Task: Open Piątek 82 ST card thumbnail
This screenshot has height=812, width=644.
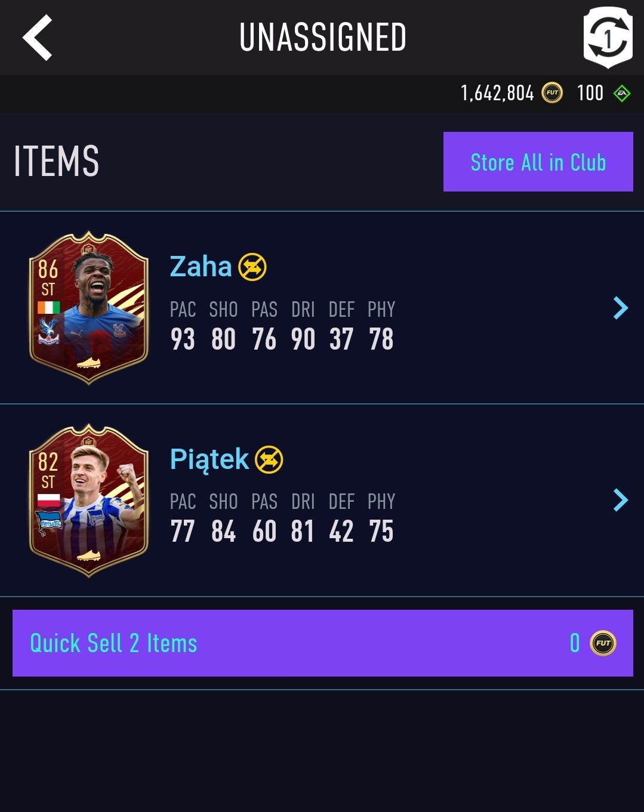Action: 88,501
